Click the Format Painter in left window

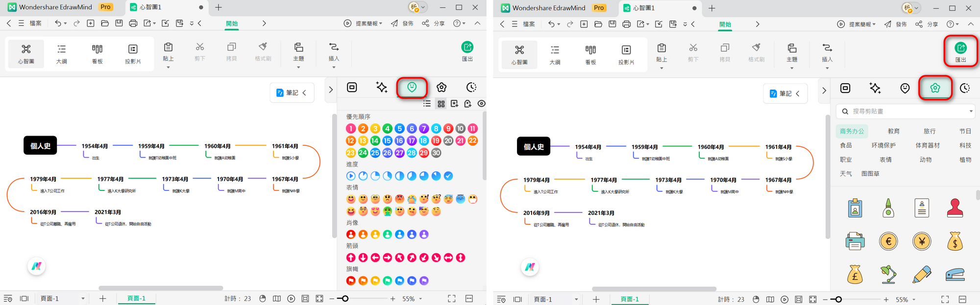tap(263, 51)
